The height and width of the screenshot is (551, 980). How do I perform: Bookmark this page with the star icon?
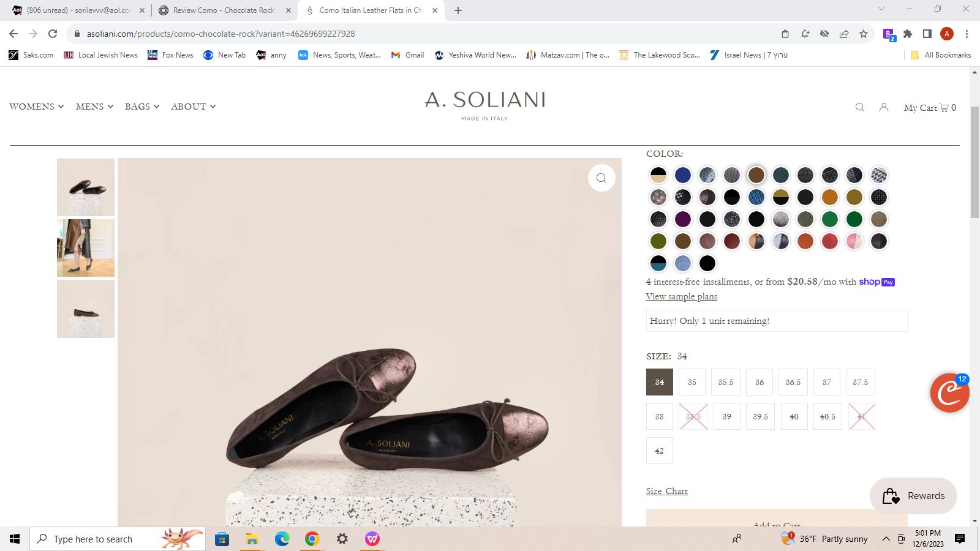tap(864, 34)
